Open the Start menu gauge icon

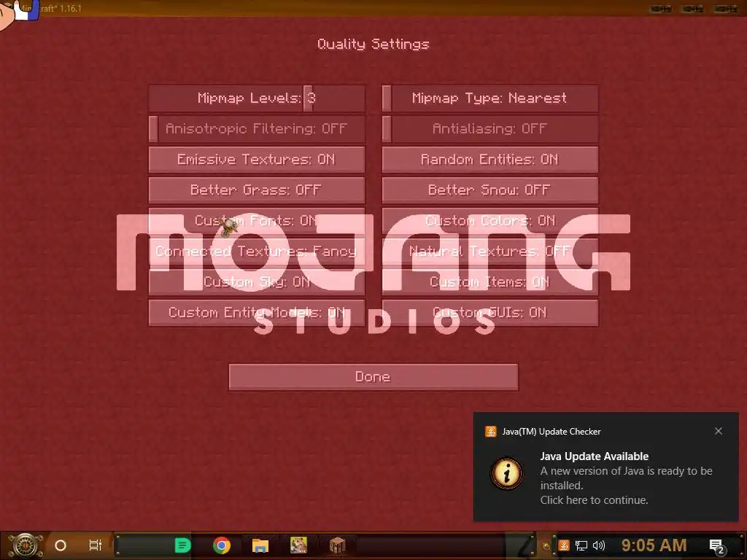tap(26, 545)
